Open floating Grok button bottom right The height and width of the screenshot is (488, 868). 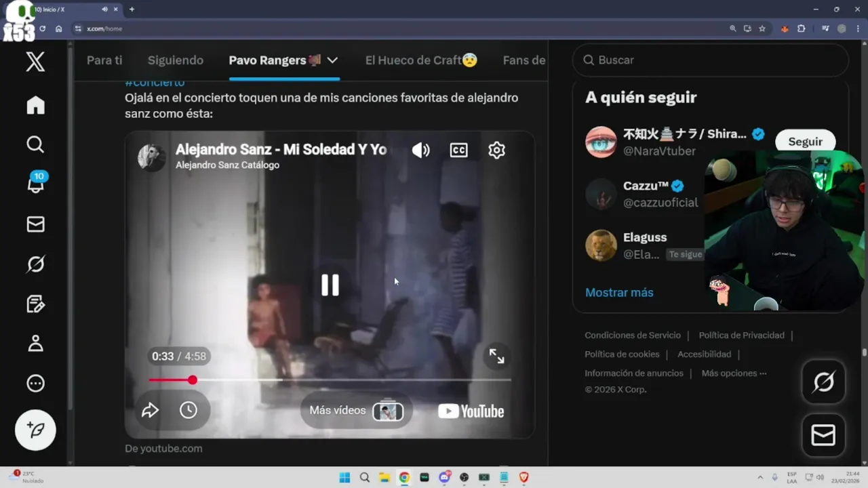pyautogui.click(x=823, y=382)
